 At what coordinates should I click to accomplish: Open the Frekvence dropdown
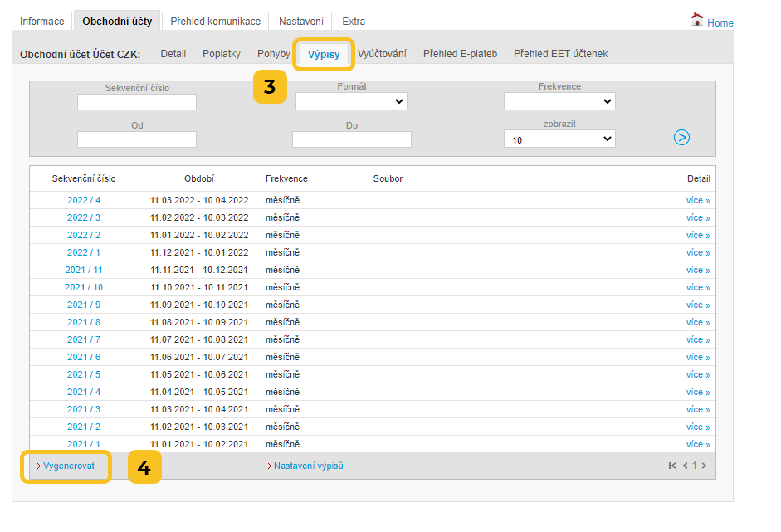[x=559, y=101]
